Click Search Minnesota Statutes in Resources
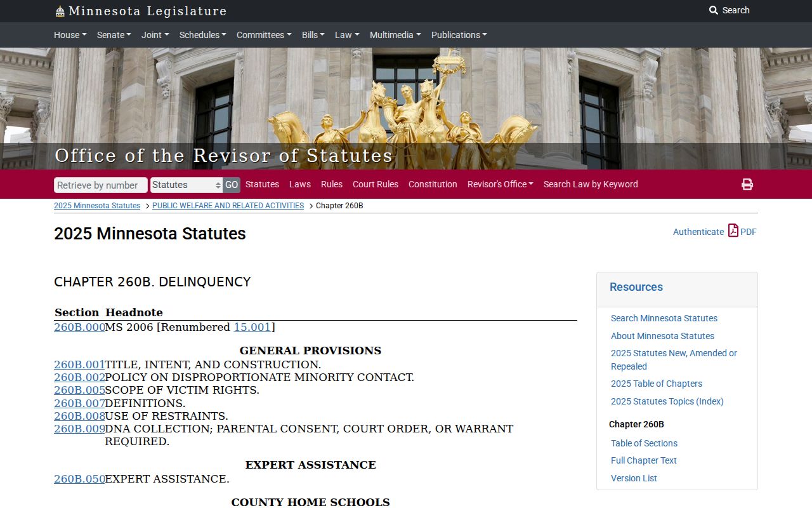This screenshot has width=812, height=508. 664,318
